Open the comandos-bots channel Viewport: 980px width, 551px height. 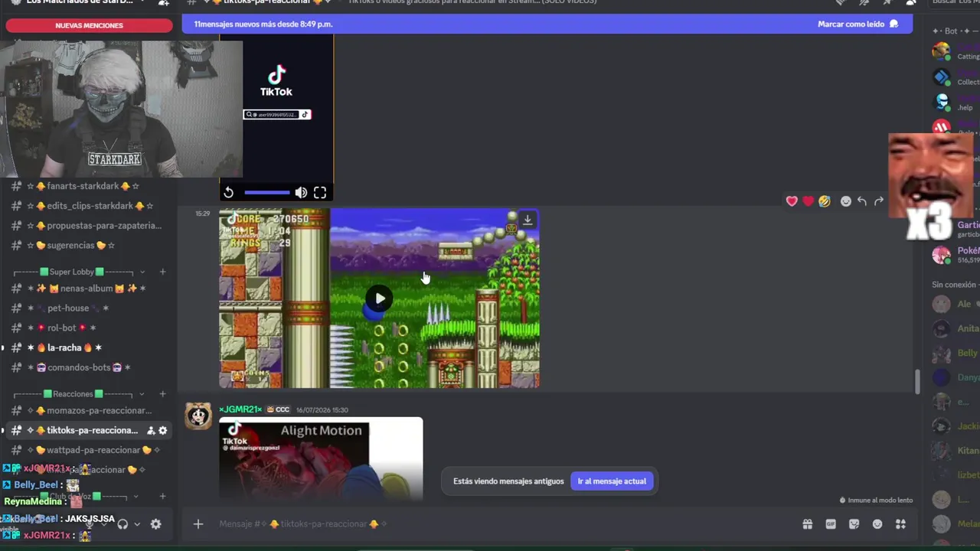(x=89, y=367)
